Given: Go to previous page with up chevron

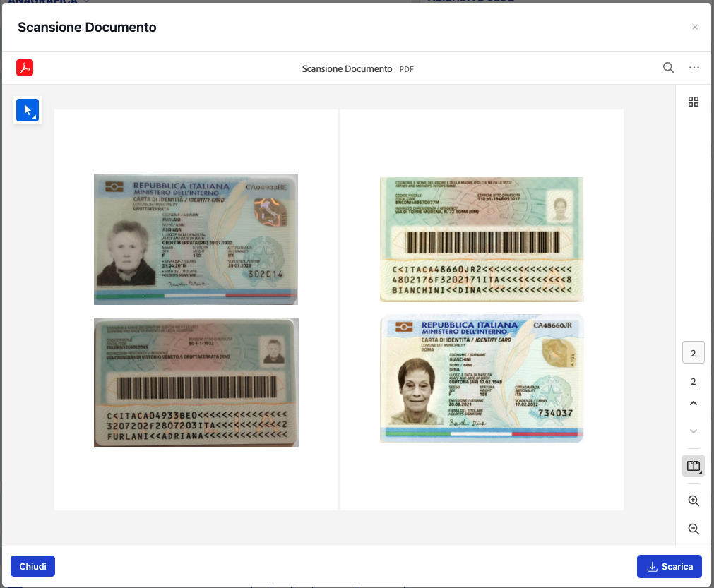Looking at the screenshot, I should (x=694, y=404).
